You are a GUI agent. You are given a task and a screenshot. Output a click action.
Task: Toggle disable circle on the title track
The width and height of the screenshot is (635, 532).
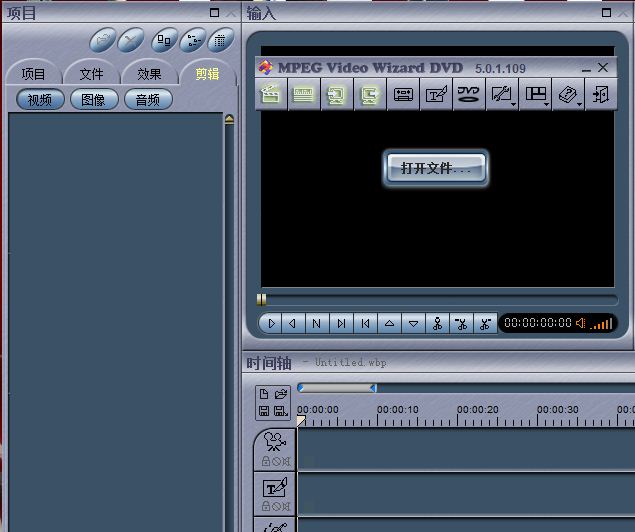click(276, 506)
